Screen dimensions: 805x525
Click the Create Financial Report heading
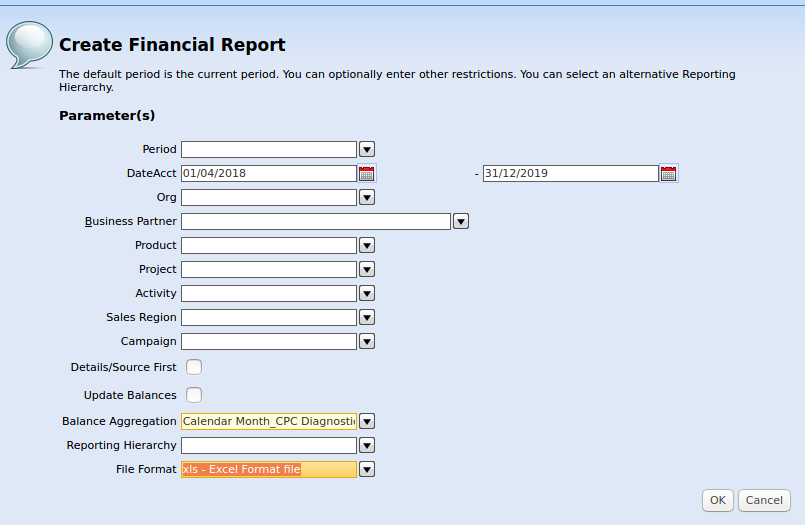(x=172, y=45)
